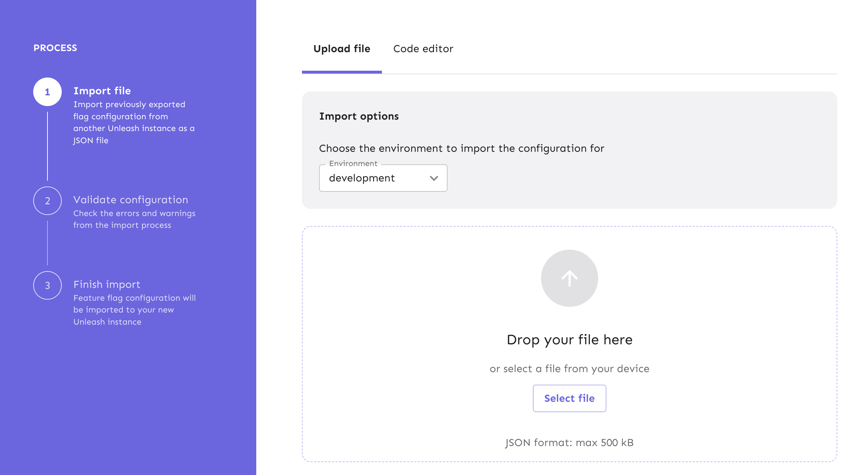Choose development from the environment combo box
Image resolution: width=868 pixels, height=475 pixels.
point(362,178)
